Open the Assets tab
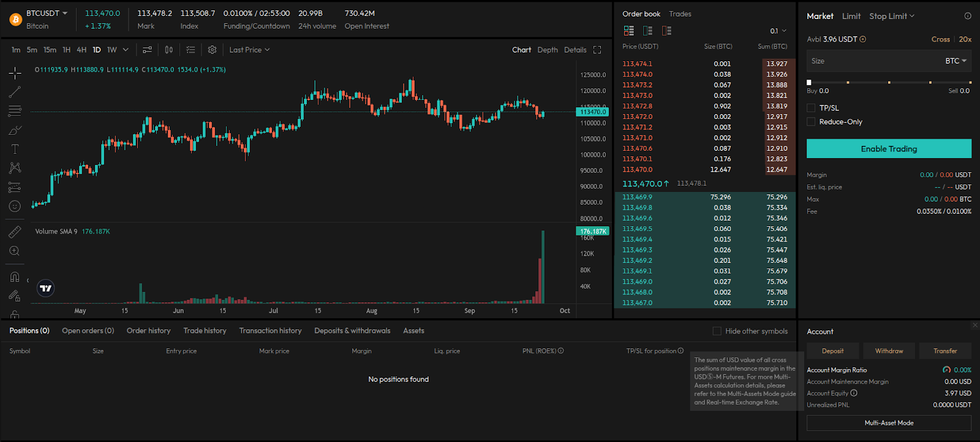Viewport: 980px width, 442px height. click(413, 330)
